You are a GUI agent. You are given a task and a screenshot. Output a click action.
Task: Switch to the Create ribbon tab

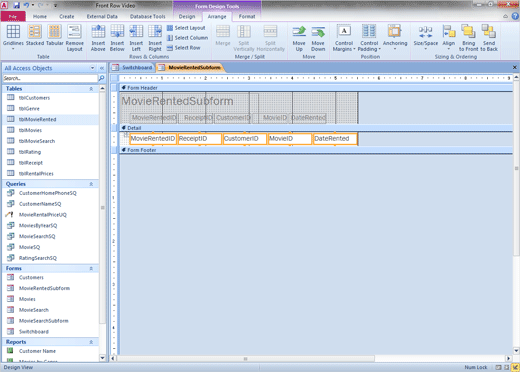coord(67,16)
